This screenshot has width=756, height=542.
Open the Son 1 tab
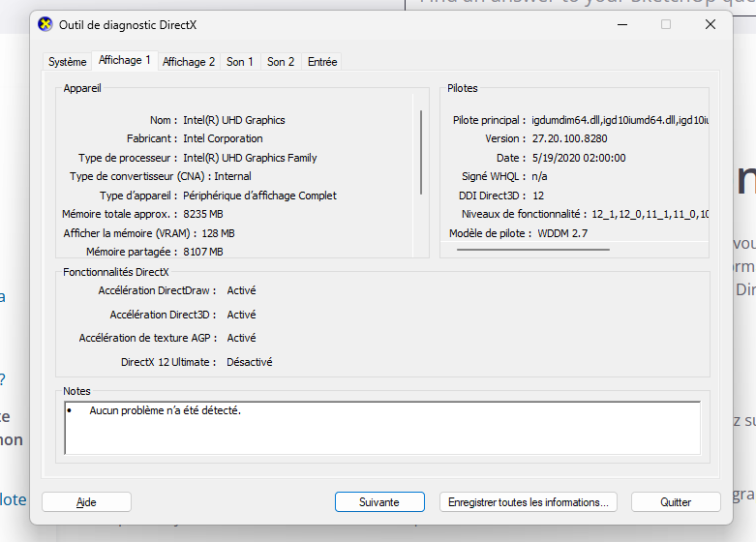point(240,62)
